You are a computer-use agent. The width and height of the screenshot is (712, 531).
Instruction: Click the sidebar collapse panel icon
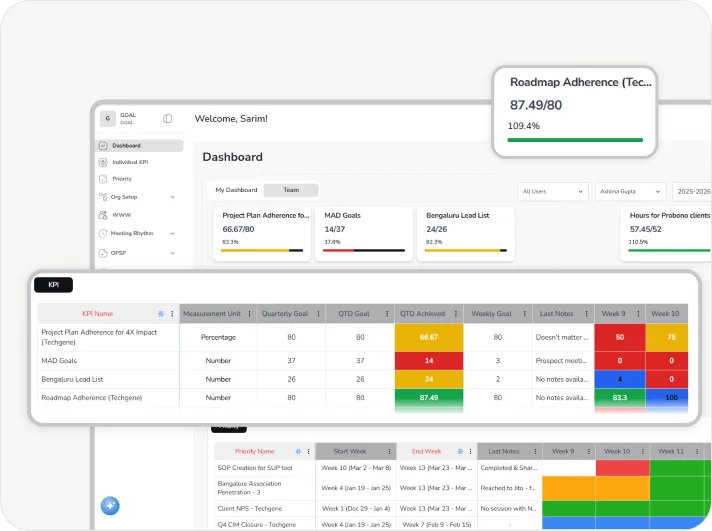168,119
